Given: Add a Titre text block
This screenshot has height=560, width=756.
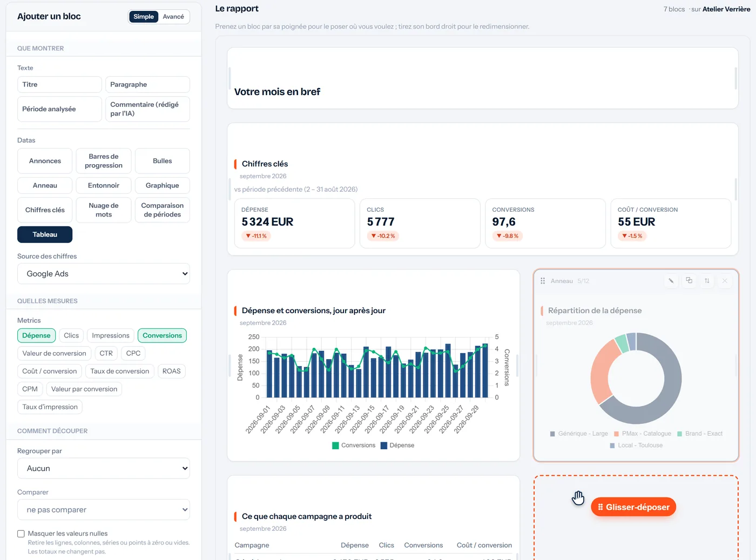Looking at the screenshot, I should pos(59,84).
